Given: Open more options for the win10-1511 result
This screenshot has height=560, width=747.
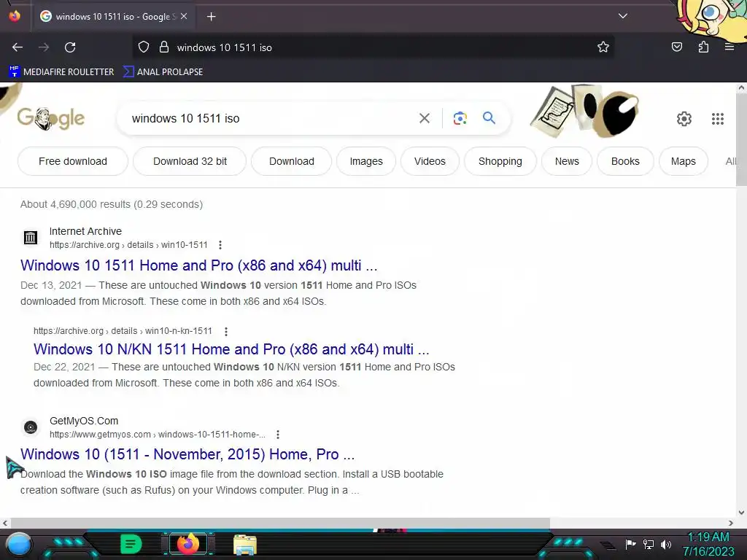Looking at the screenshot, I should 220,245.
